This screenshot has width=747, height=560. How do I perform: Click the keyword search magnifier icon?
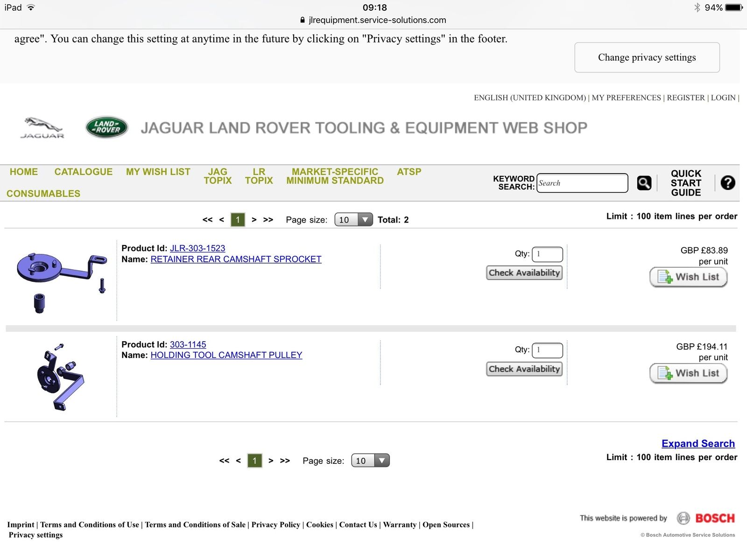[644, 183]
